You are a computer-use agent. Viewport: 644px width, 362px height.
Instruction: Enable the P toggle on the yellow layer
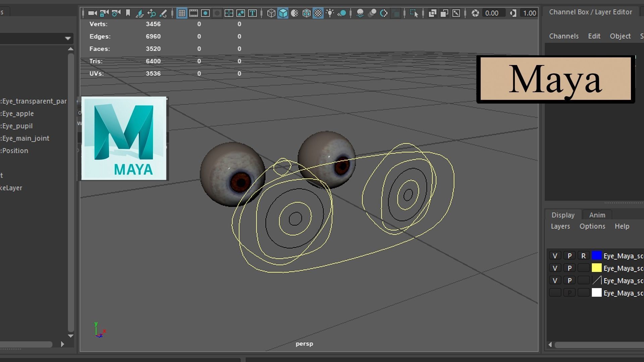pyautogui.click(x=569, y=268)
